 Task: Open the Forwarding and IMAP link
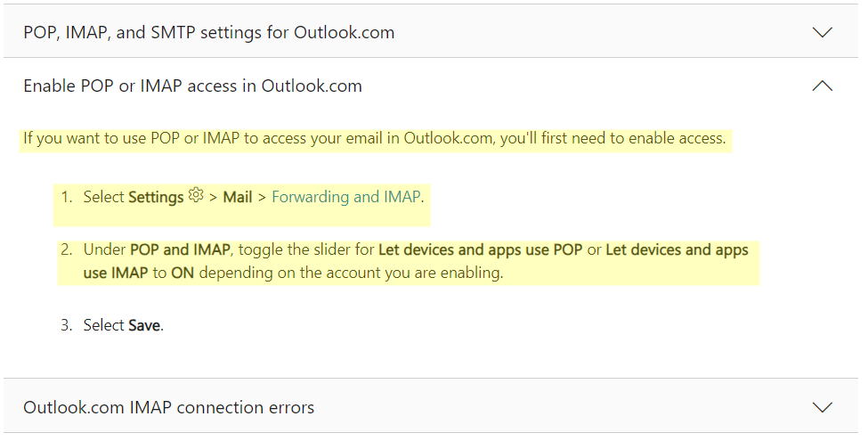345,197
